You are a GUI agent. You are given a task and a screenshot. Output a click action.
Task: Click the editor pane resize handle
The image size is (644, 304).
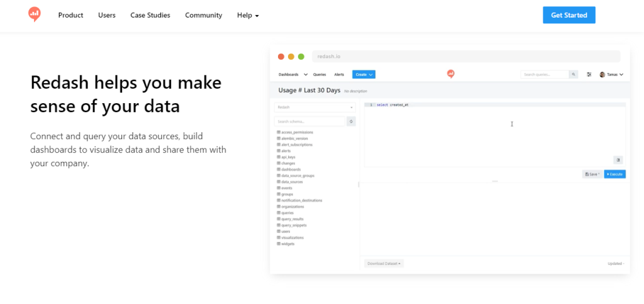tap(495, 181)
